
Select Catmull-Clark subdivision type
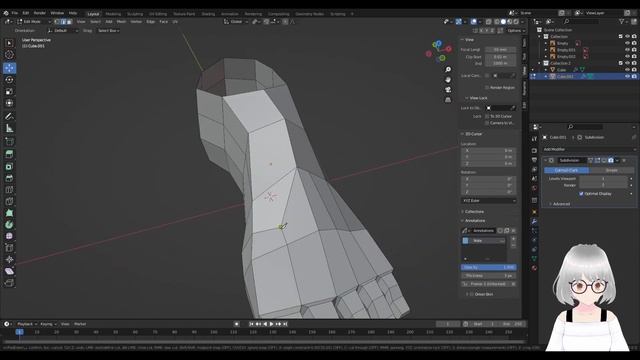[x=567, y=170]
